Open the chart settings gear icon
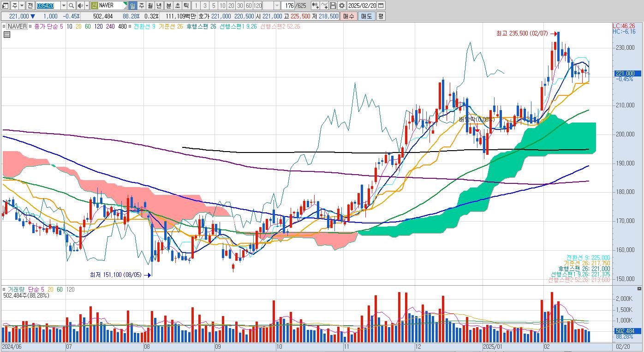Viewport: 644px width, 352px height. pos(341,6)
